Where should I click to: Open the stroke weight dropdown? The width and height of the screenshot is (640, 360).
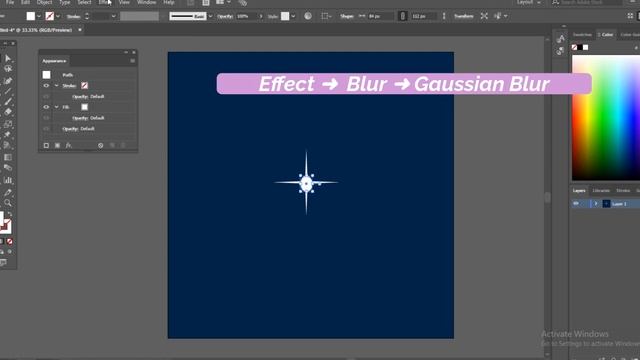tap(113, 16)
